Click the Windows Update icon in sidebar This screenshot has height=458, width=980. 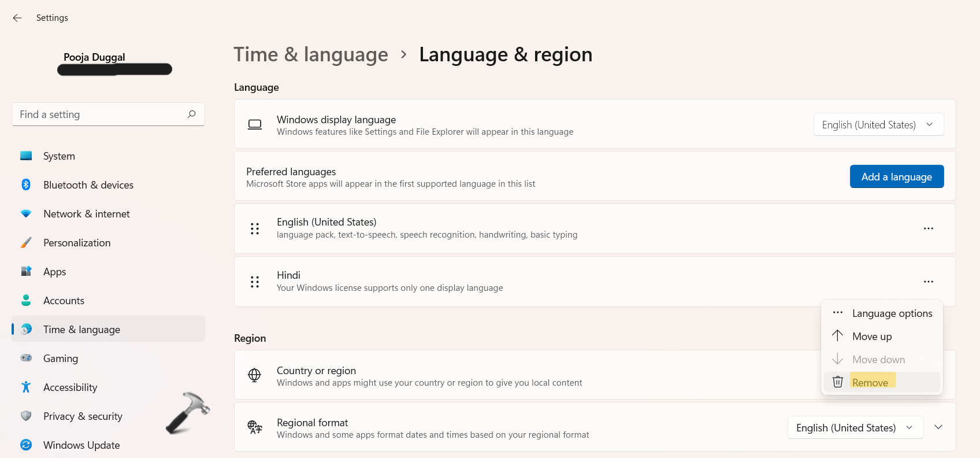pos(26,445)
